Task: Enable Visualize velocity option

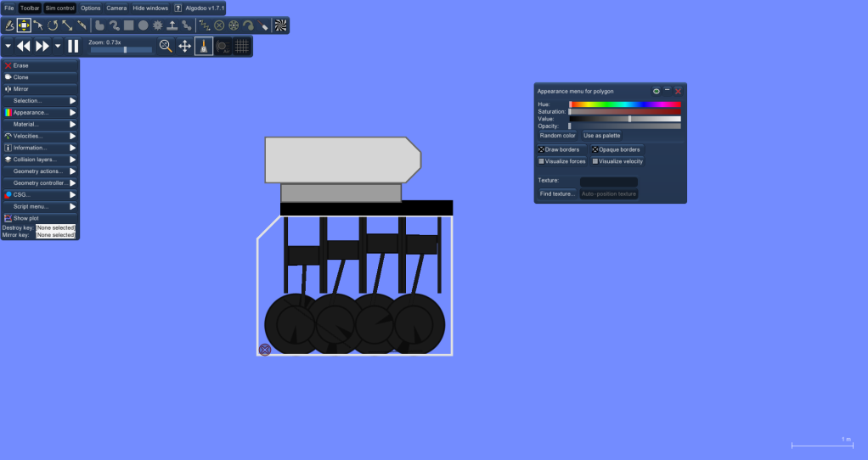Action: (595, 161)
